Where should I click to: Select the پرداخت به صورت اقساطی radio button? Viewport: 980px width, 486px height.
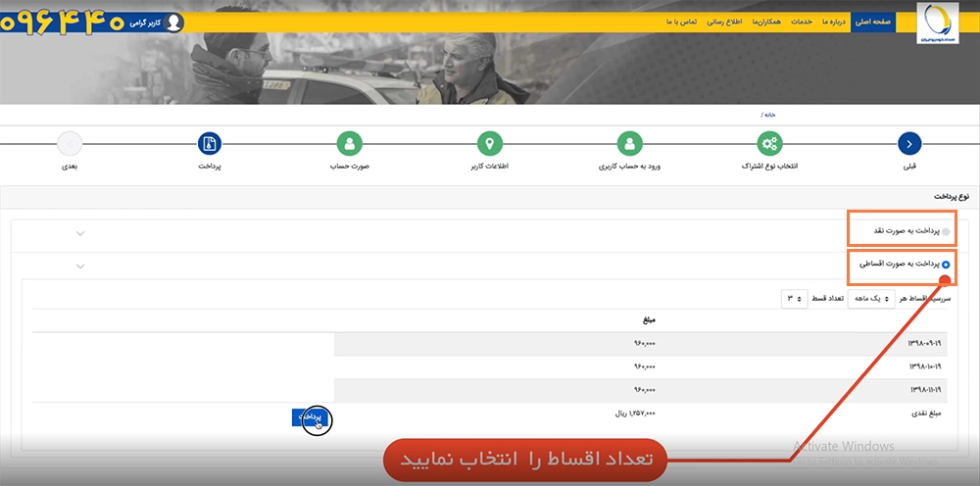(x=946, y=265)
